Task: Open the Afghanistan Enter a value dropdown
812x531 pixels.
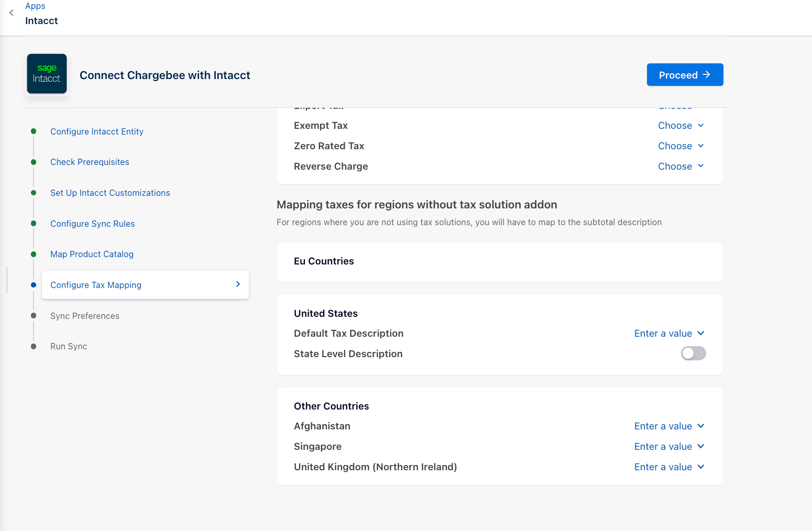Action: (x=669, y=426)
